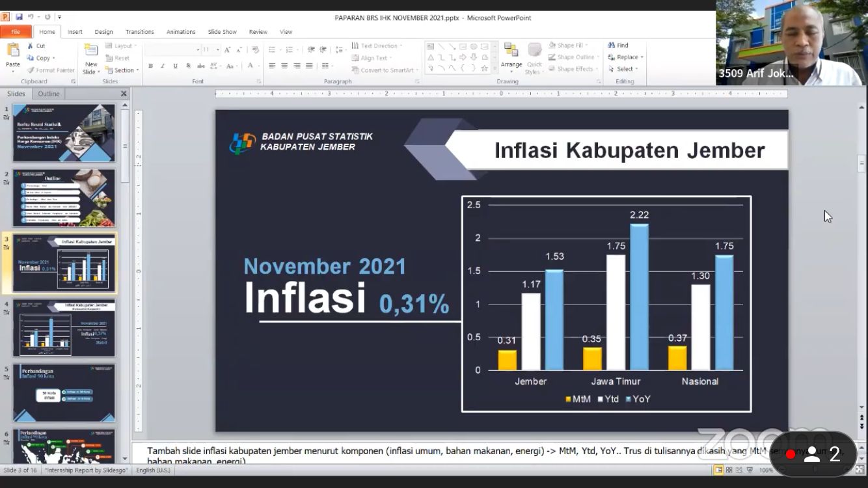
Task: Toggle Italic formatting
Action: [163, 66]
